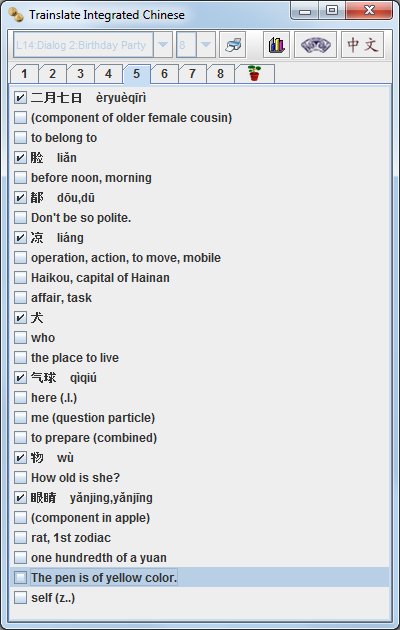Minimize the Trainslate window
The image size is (400, 630).
(305, 11)
